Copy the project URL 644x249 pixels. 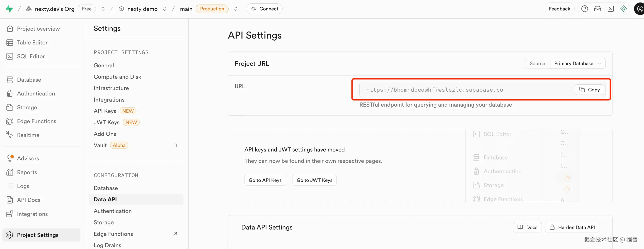(x=589, y=90)
